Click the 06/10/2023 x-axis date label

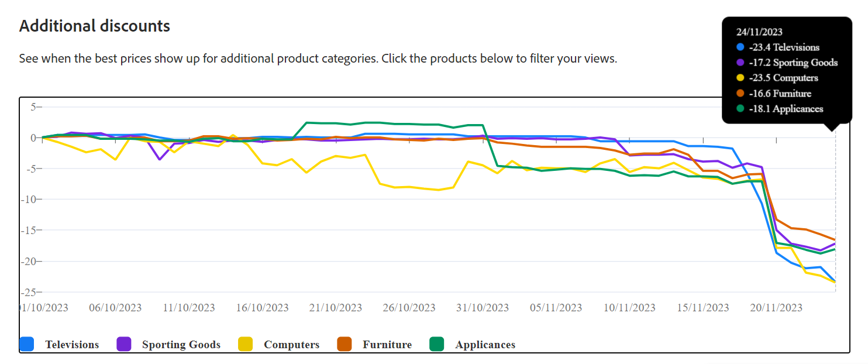click(x=115, y=307)
